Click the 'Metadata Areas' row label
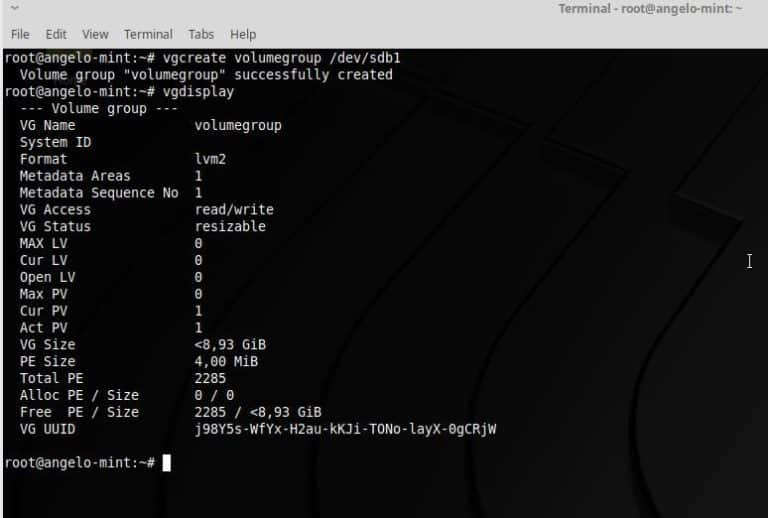 75,176
